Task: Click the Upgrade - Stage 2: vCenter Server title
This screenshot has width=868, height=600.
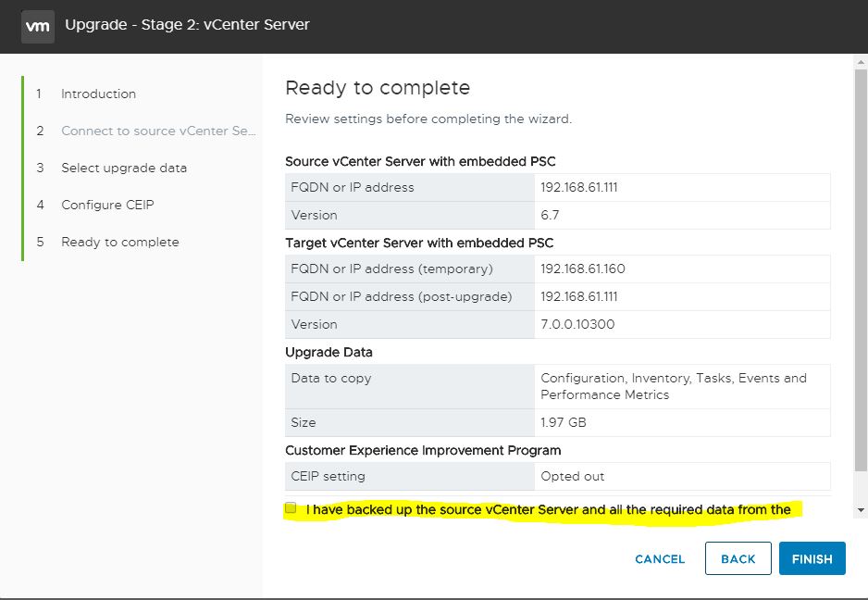Action: tap(187, 25)
